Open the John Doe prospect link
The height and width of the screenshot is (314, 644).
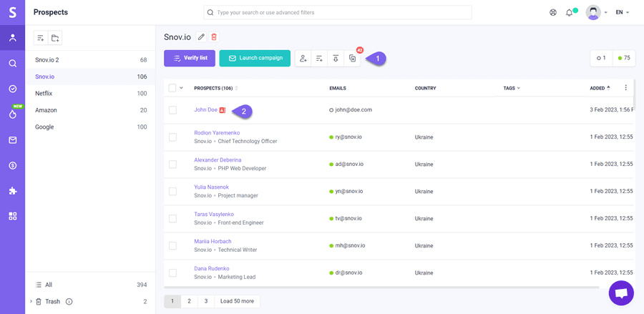pos(206,110)
